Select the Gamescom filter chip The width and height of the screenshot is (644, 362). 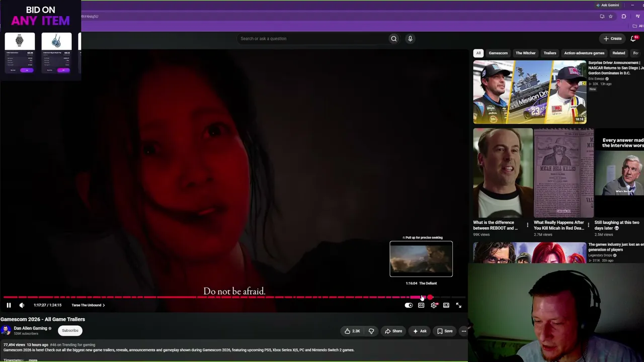tap(498, 53)
